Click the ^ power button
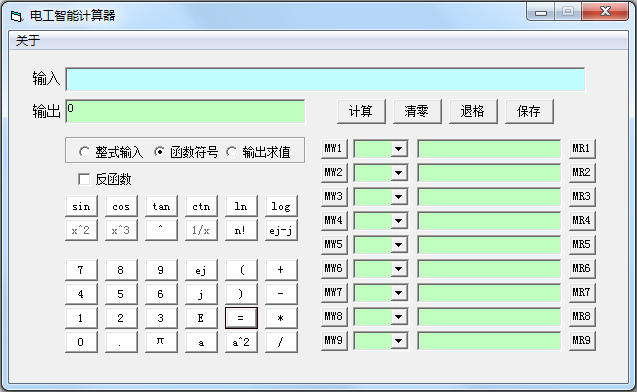 coord(161,230)
